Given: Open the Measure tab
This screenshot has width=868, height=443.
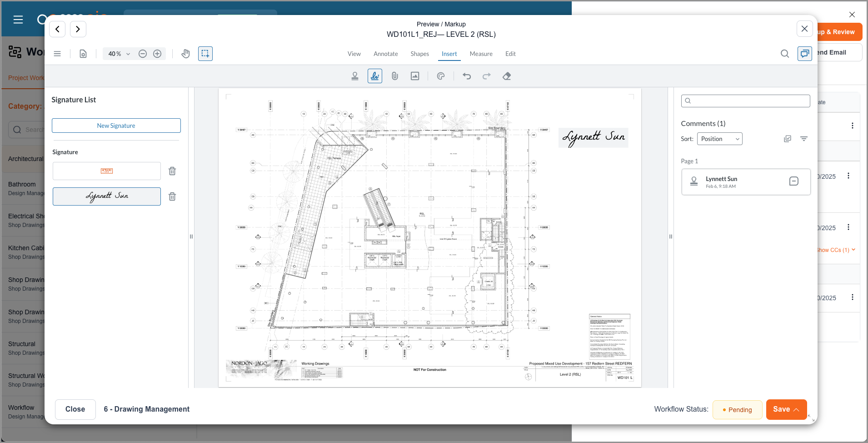Looking at the screenshot, I should 481,54.
